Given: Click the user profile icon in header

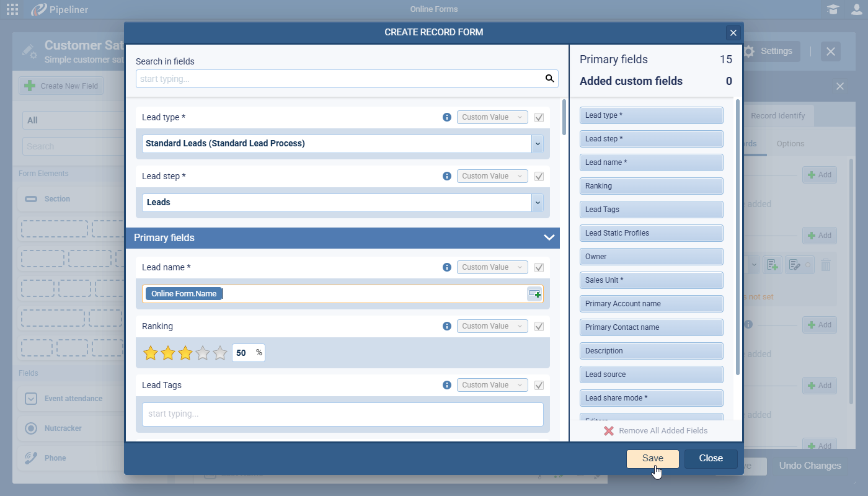Looking at the screenshot, I should click(x=857, y=9).
